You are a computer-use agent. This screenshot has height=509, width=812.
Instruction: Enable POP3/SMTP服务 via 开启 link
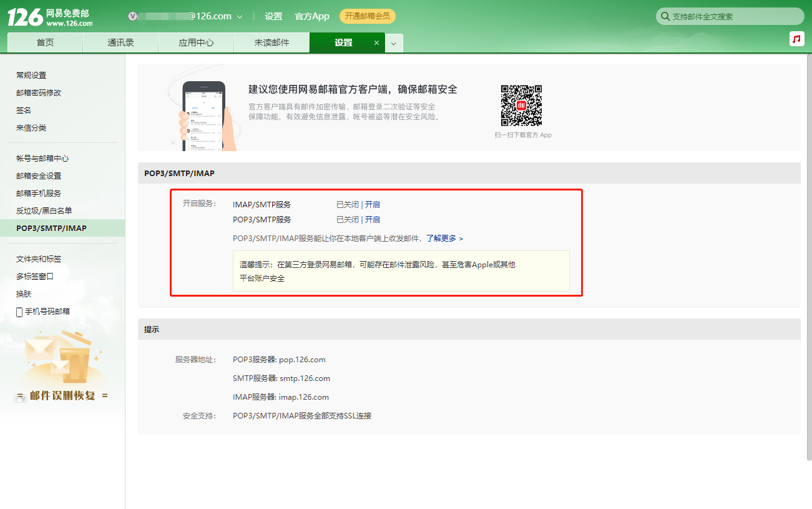point(373,219)
